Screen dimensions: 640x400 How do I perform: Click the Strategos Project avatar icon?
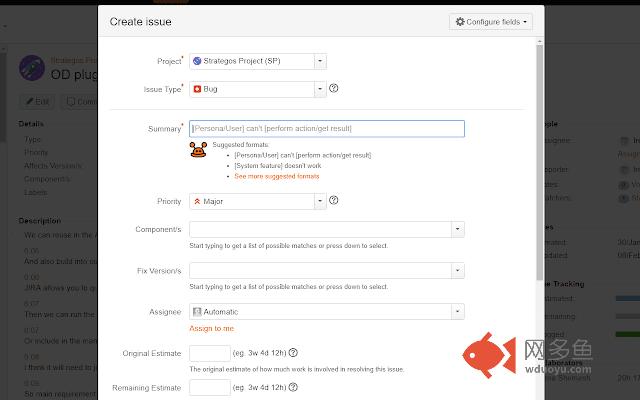197,61
